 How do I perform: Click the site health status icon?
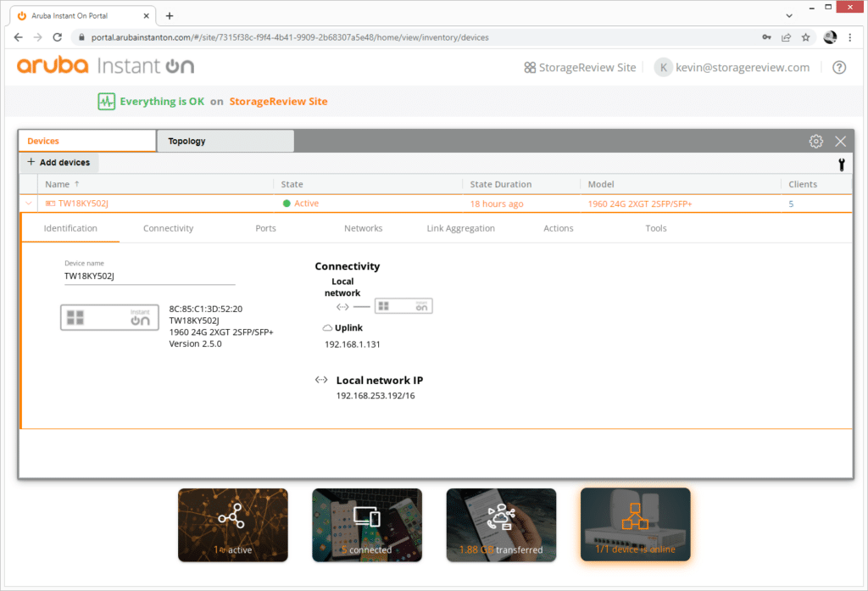point(106,102)
